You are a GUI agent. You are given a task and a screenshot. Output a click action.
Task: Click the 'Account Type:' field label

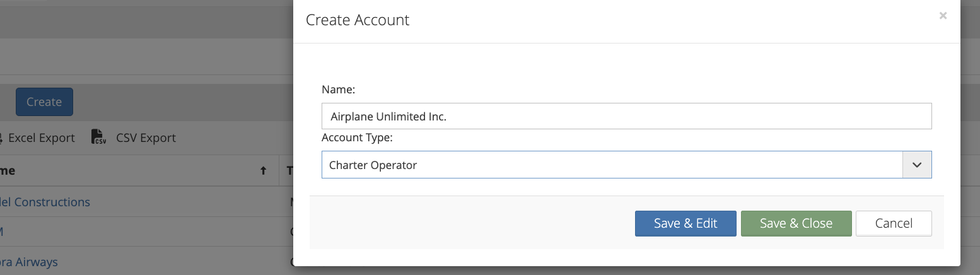pyautogui.click(x=357, y=137)
